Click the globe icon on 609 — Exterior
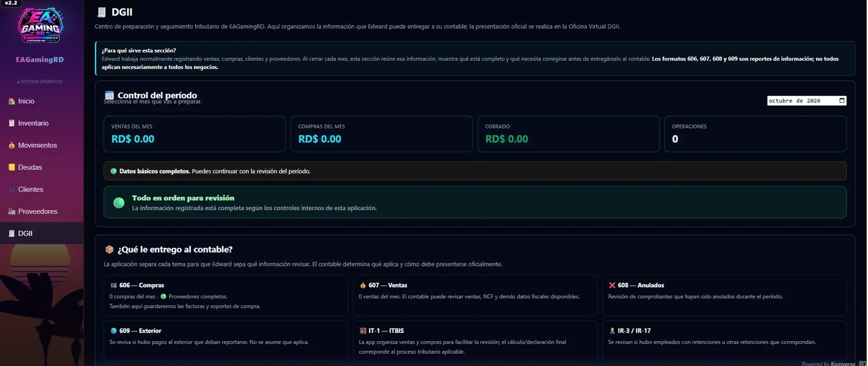The width and height of the screenshot is (868, 366). [x=113, y=331]
